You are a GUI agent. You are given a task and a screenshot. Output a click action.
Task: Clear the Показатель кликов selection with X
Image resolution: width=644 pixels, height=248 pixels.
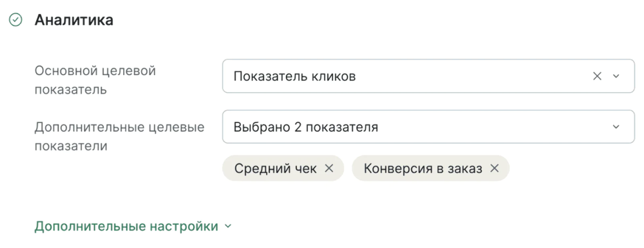(597, 76)
